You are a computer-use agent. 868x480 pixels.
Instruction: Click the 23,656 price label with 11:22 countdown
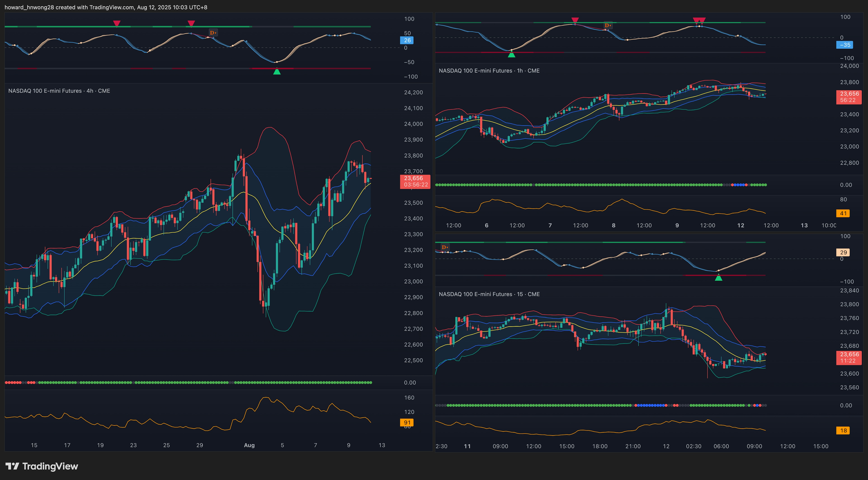point(849,358)
